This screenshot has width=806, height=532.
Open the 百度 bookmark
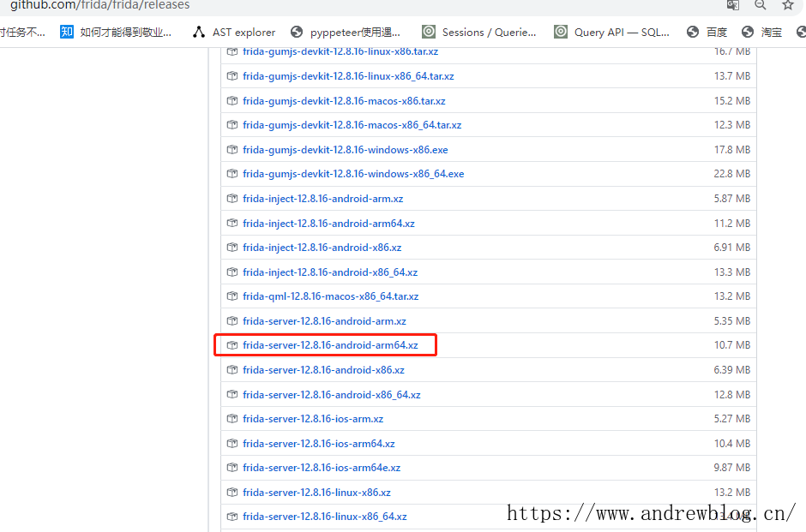(707, 32)
